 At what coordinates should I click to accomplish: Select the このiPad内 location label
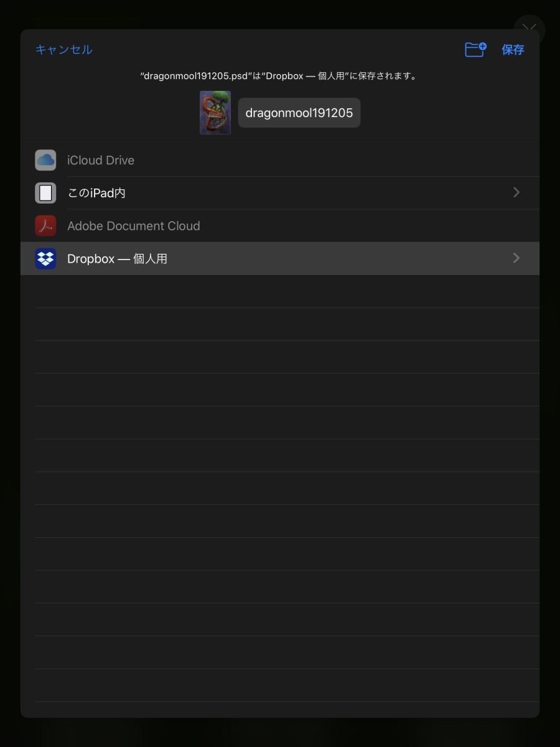[96, 193]
